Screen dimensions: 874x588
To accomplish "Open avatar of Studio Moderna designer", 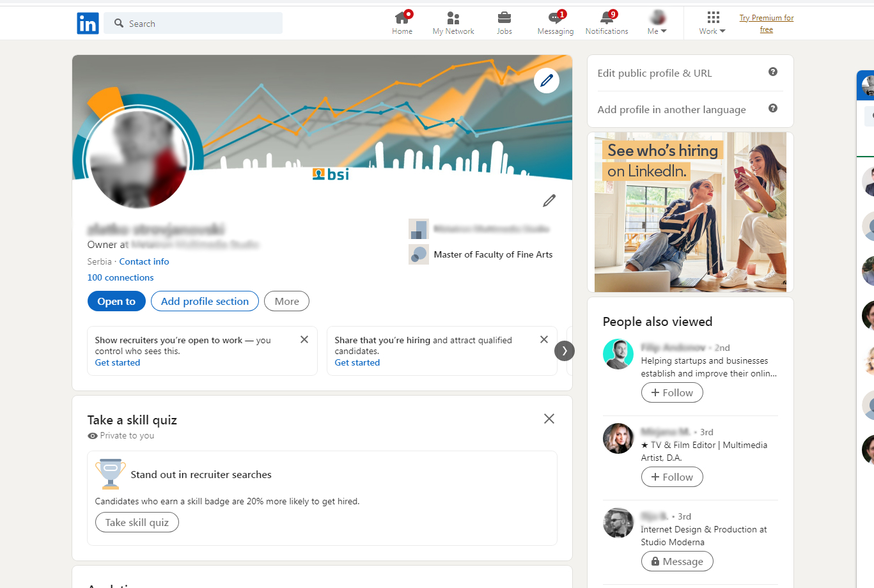I will tap(618, 523).
